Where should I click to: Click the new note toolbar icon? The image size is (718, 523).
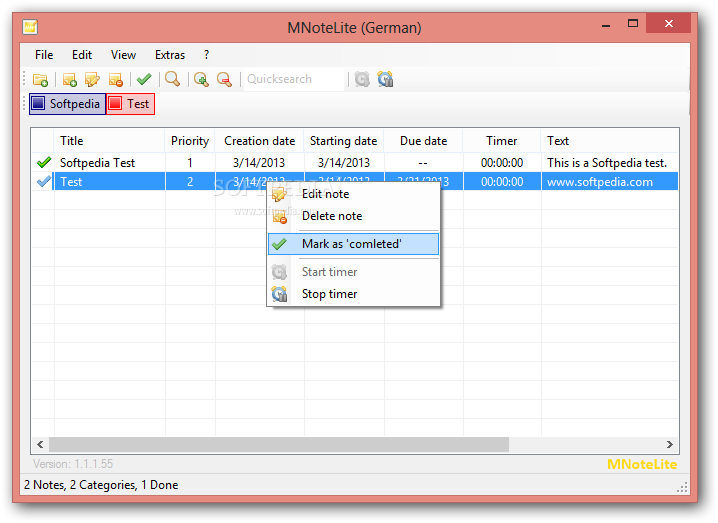(70, 80)
